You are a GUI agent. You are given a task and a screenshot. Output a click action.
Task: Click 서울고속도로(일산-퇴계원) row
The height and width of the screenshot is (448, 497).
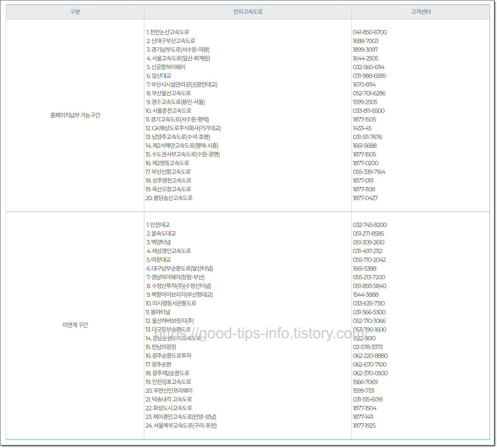[x=178, y=58]
